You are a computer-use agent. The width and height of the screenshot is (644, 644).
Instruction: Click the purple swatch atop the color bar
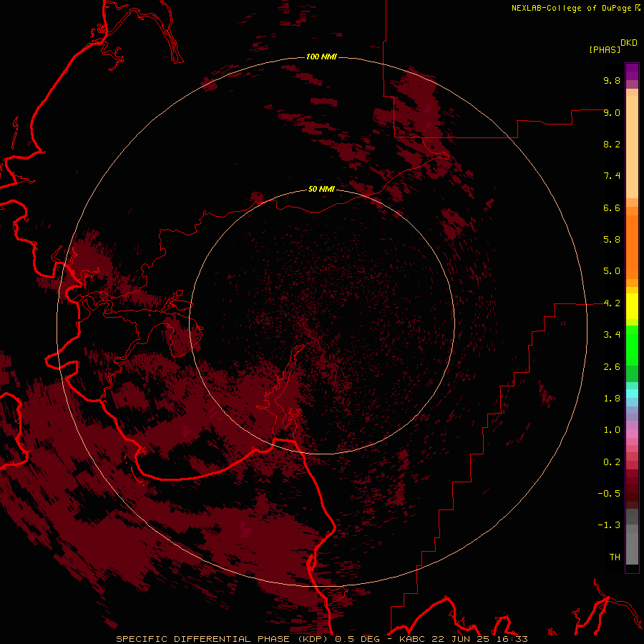click(x=632, y=72)
